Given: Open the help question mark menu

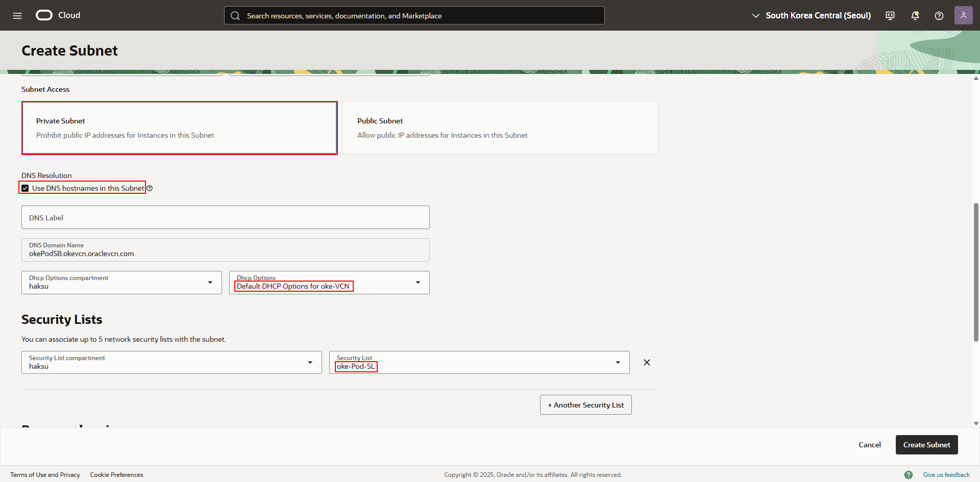Looking at the screenshot, I should pyautogui.click(x=939, y=15).
